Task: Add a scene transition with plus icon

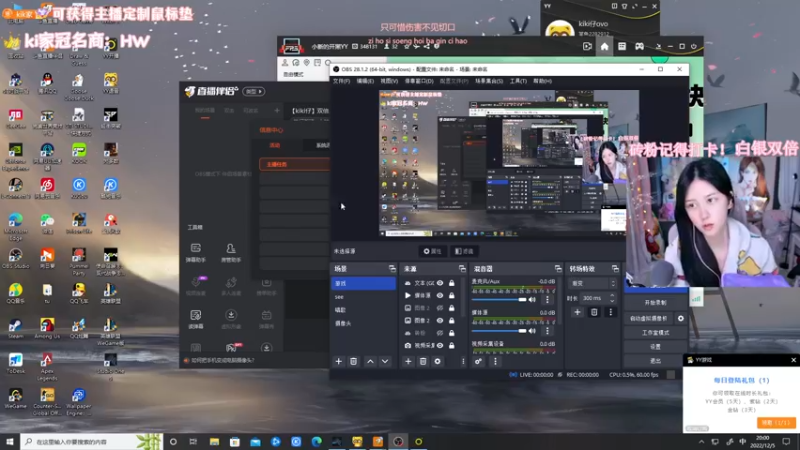Action: point(577,312)
